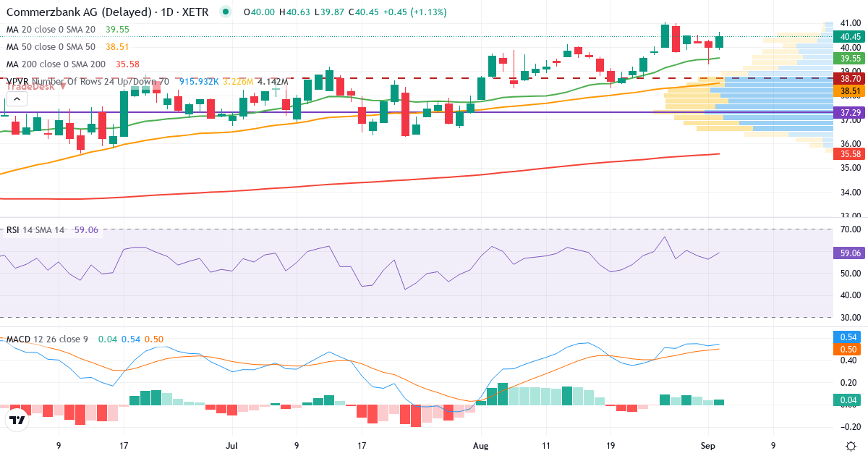This screenshot has width=868, height=456.
Task: Click the 0.54 MACD value label
Action: 847,337
